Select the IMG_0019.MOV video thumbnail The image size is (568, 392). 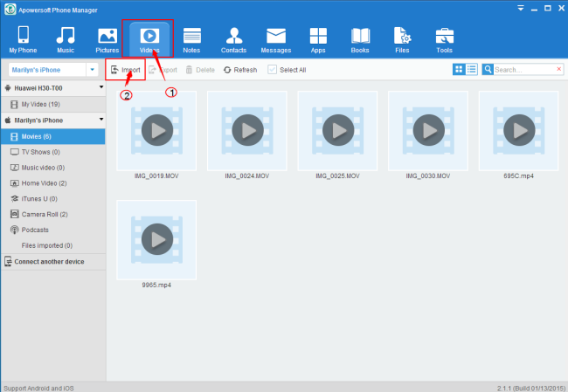pyautogui.click(x=156, y=131)
